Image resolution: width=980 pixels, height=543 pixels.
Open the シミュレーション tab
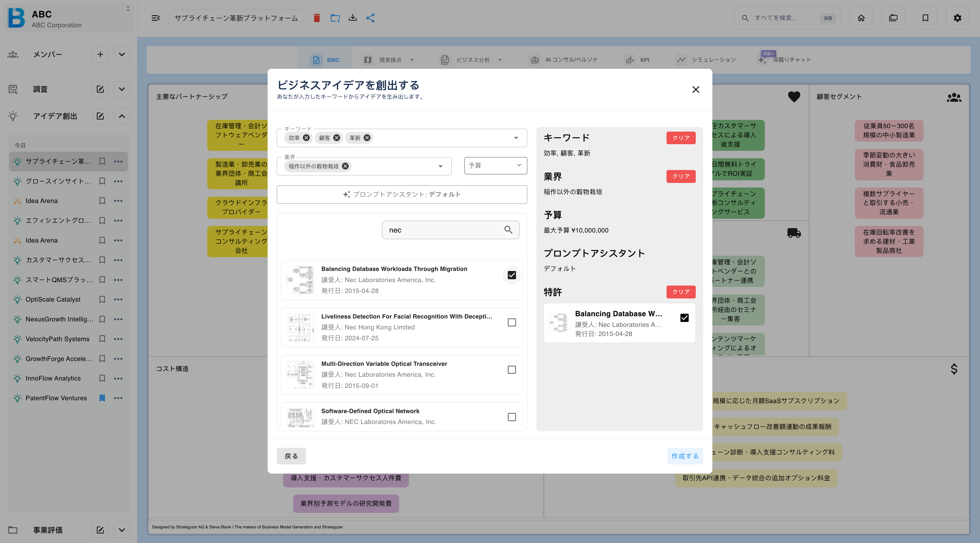[x=705, y=60]
